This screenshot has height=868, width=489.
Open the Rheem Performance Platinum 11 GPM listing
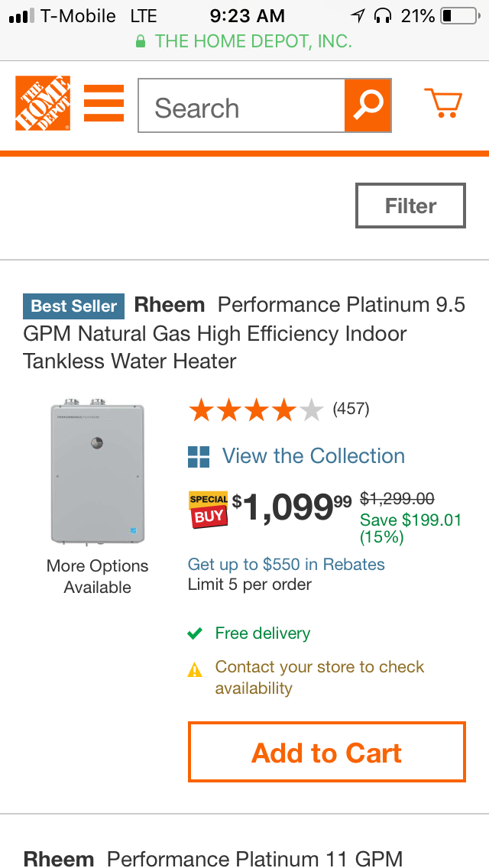(213, 859)
